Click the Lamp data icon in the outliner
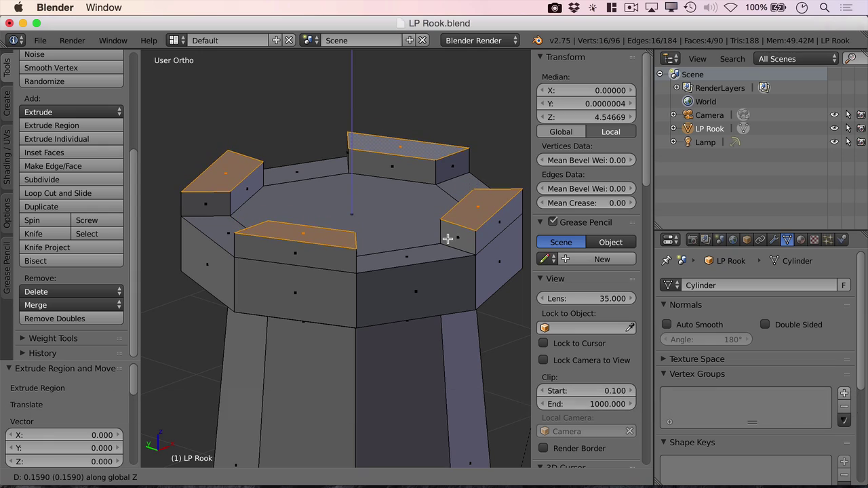The image size is (868, 488). pos(735,142)
